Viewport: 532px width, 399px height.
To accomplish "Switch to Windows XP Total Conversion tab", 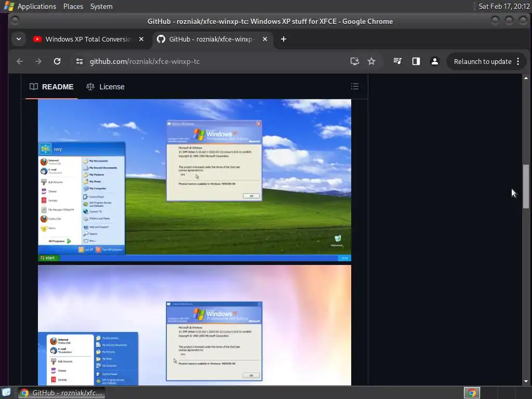I will click(88, 39).
